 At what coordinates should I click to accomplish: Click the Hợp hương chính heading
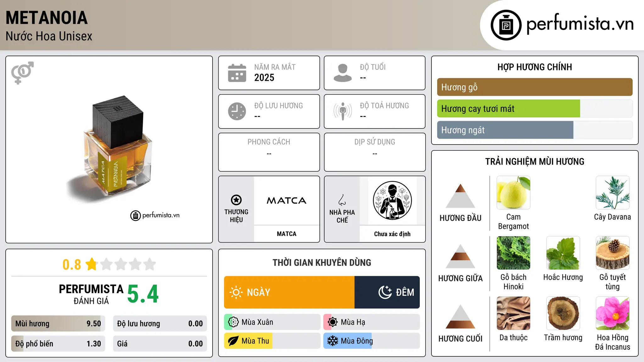pyautogui.click(x=535, y=67)
